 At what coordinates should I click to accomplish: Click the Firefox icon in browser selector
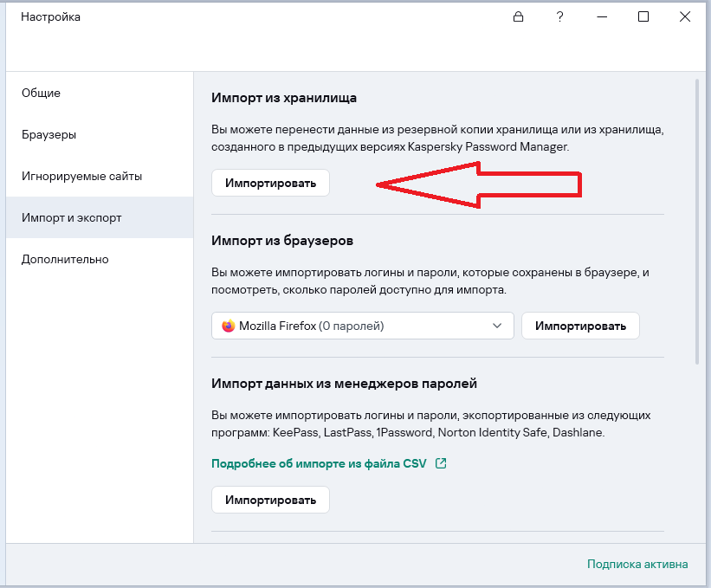coord(229,326)
